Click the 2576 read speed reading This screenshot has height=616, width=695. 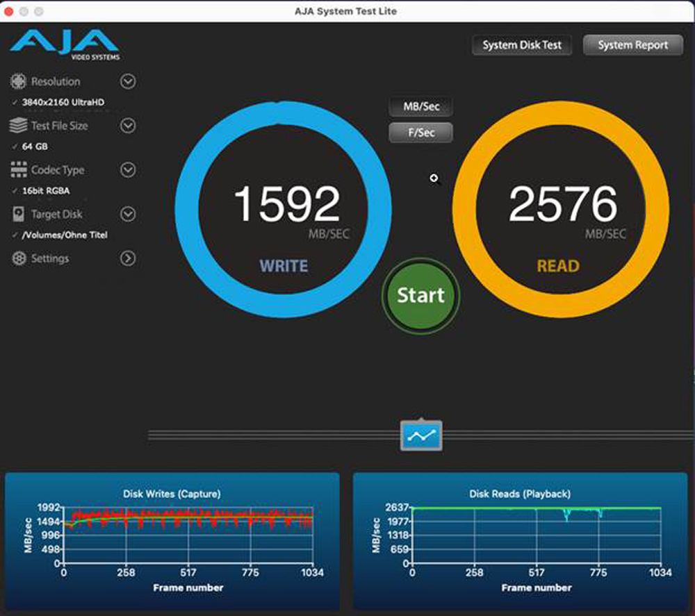point(563,203)
